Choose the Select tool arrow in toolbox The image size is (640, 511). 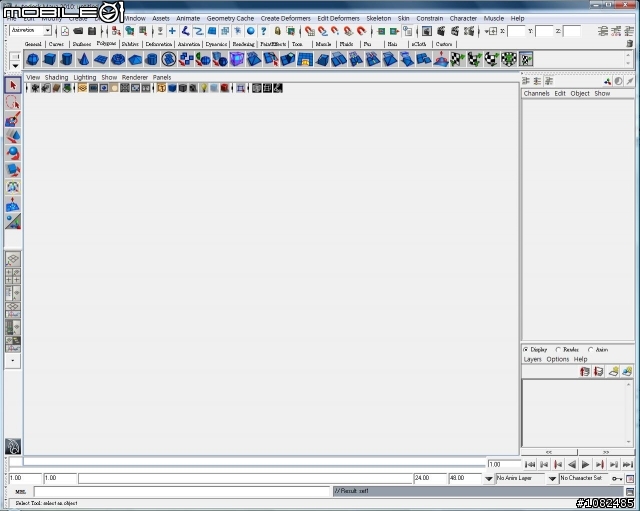click(13, 85)
